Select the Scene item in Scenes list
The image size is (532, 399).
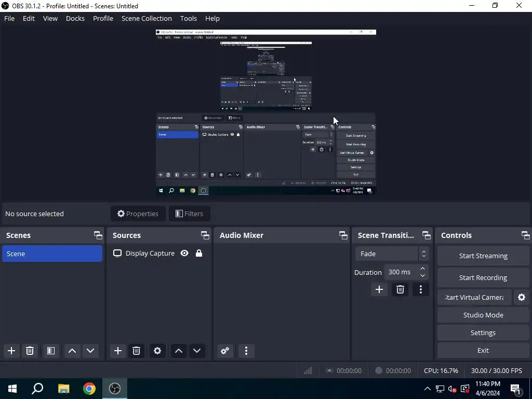pyautogui.click(x=52, y=254)
